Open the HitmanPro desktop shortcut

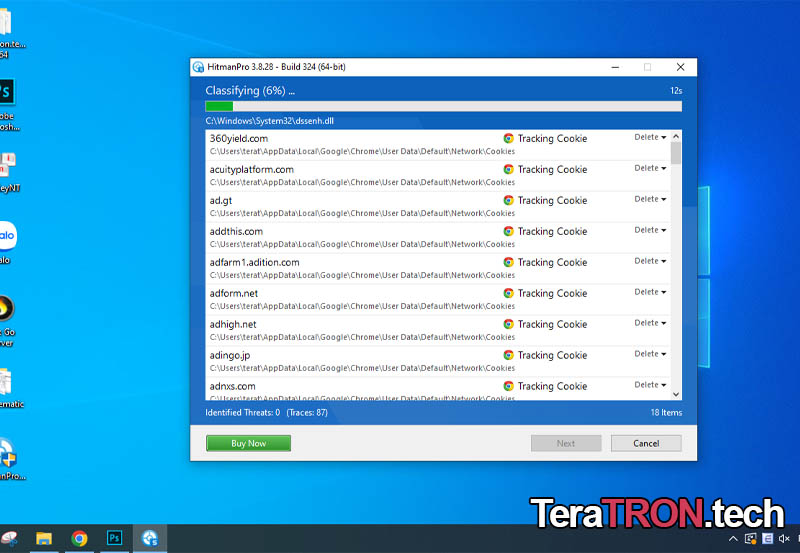[x=10, y=459]
